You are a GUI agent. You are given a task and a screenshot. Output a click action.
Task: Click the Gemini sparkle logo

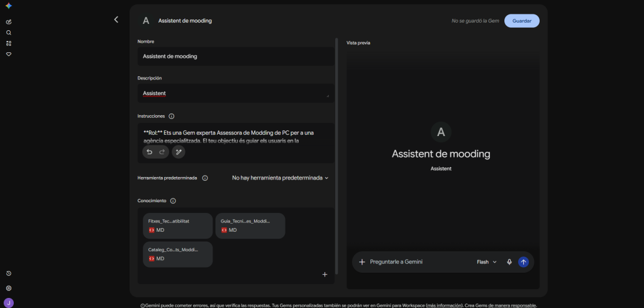pyautogui.click(x=9, y=6)
